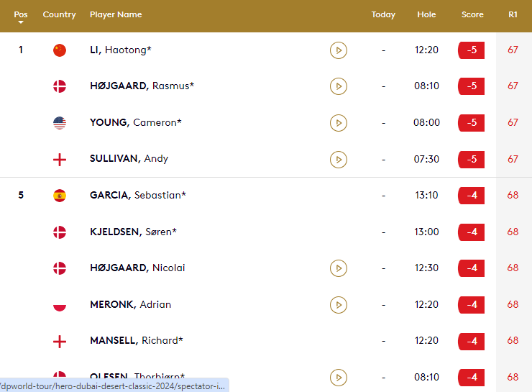Open MANSELL, Richard player row
532x392 pixels.
point(137,341)
